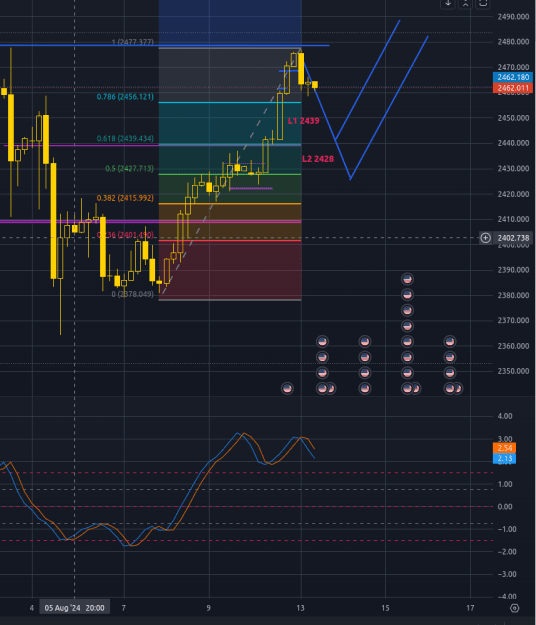Screen dimensions: 536x625
Task: Click 2440.000 on the price axis
Action: (513, 143)
